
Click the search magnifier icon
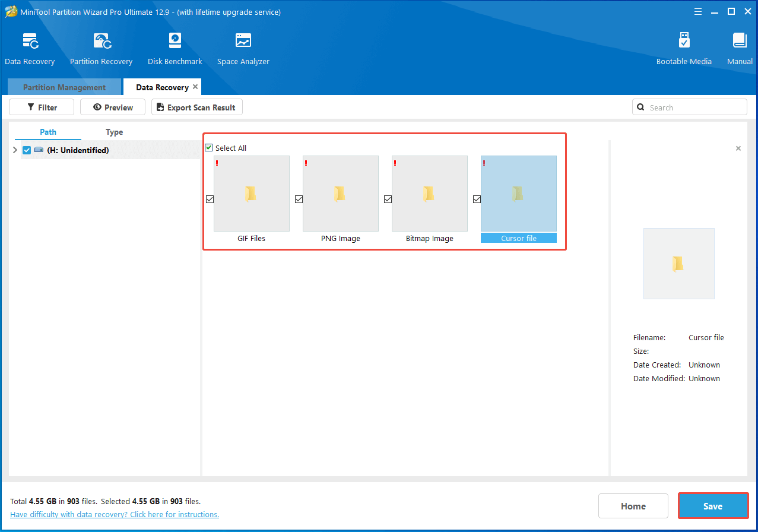coord(640,107)
